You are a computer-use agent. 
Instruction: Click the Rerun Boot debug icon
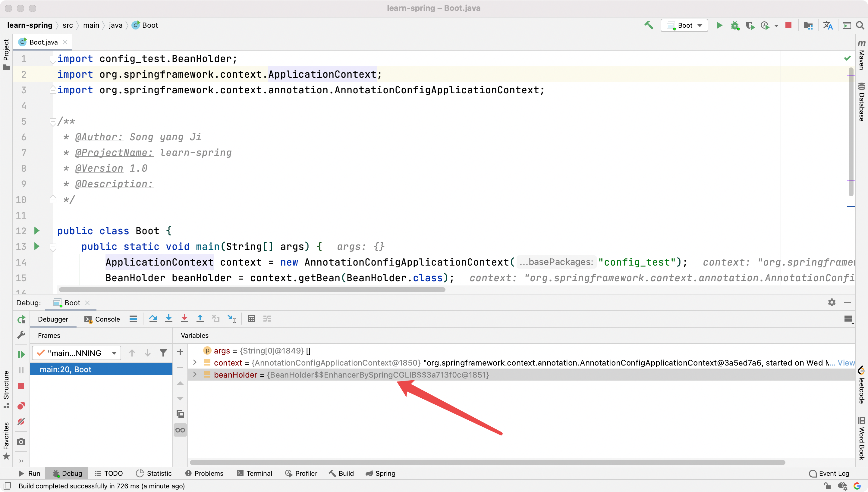(x=21, y=319)
